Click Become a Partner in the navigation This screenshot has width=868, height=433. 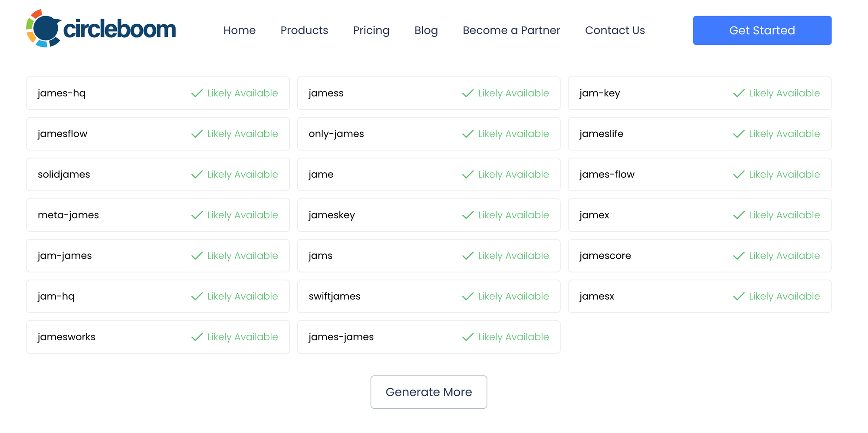click(x=511, y=30)
